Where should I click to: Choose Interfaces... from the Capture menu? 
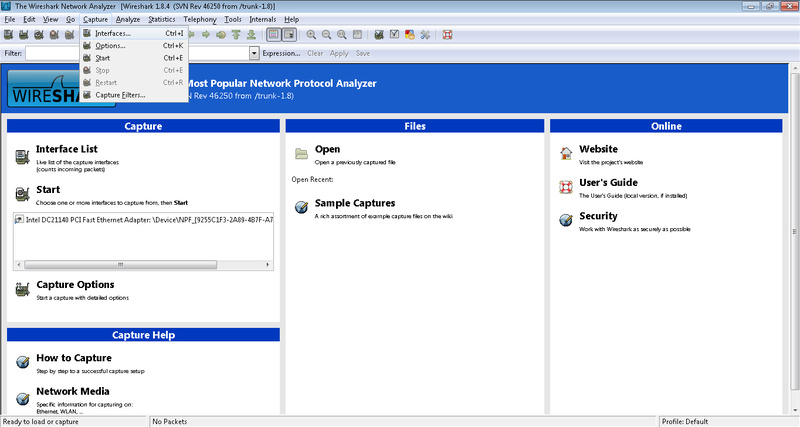point(134,33)
